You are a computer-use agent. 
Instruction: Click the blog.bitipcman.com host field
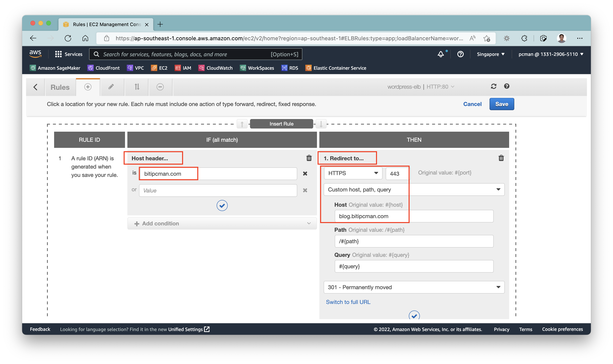tap(414, 216)
